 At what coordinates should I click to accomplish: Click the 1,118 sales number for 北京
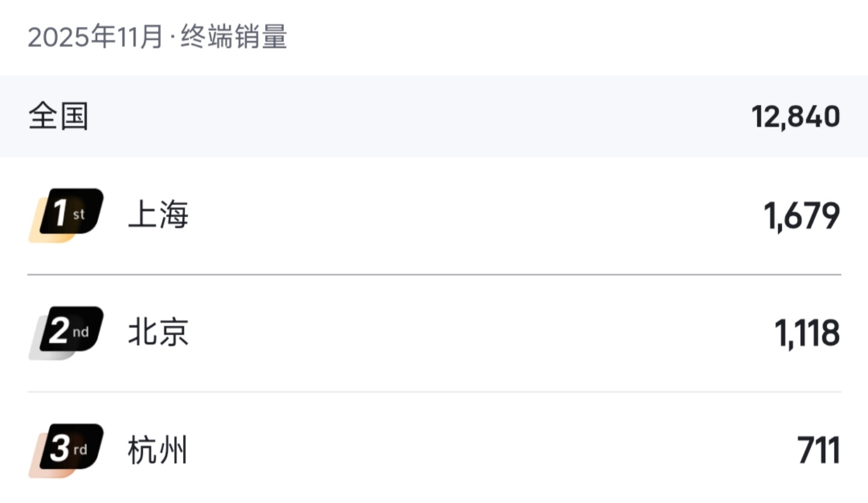coord(807,333)
